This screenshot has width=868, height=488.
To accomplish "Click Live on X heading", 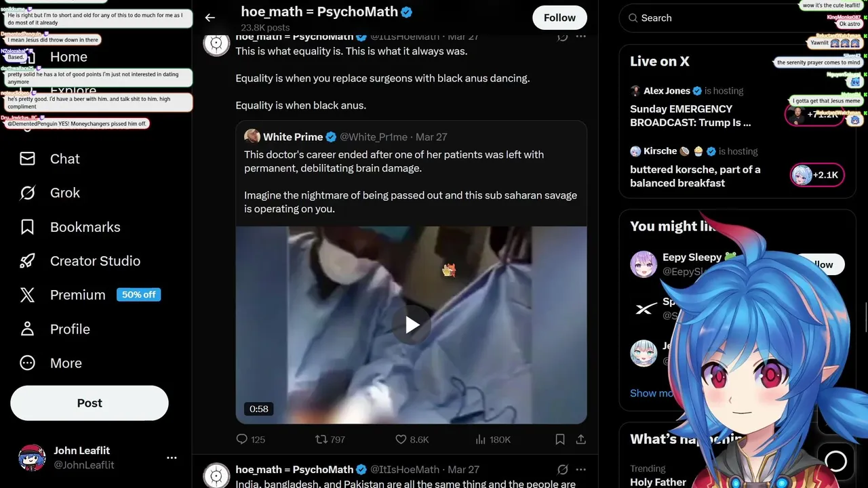I will tap(659, 61).
